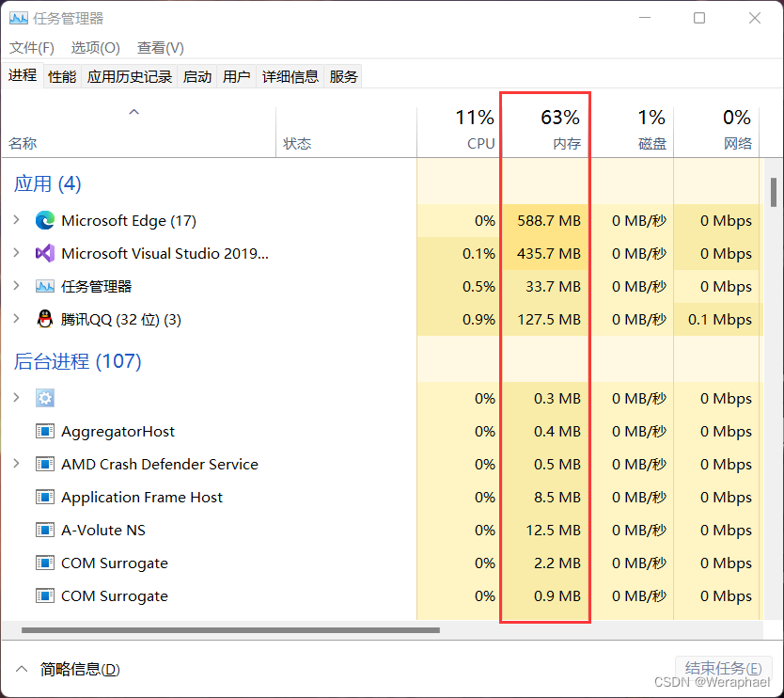
Task: Select the 腾讯QQ (32 位) (3) row
Action: pos(383,319)
